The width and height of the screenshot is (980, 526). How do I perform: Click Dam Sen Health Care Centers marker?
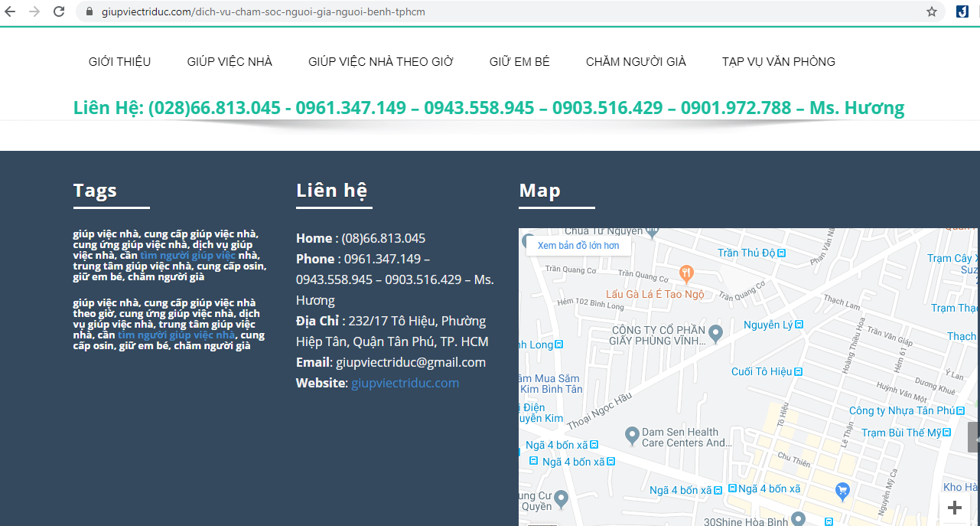tap(632, 436)
